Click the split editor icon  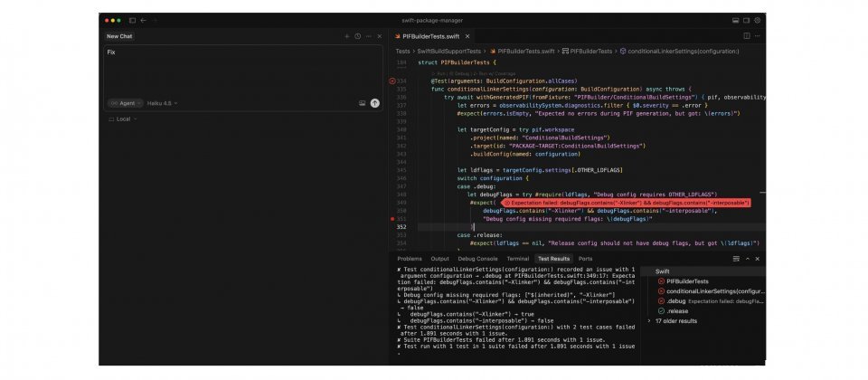point(746,36)
